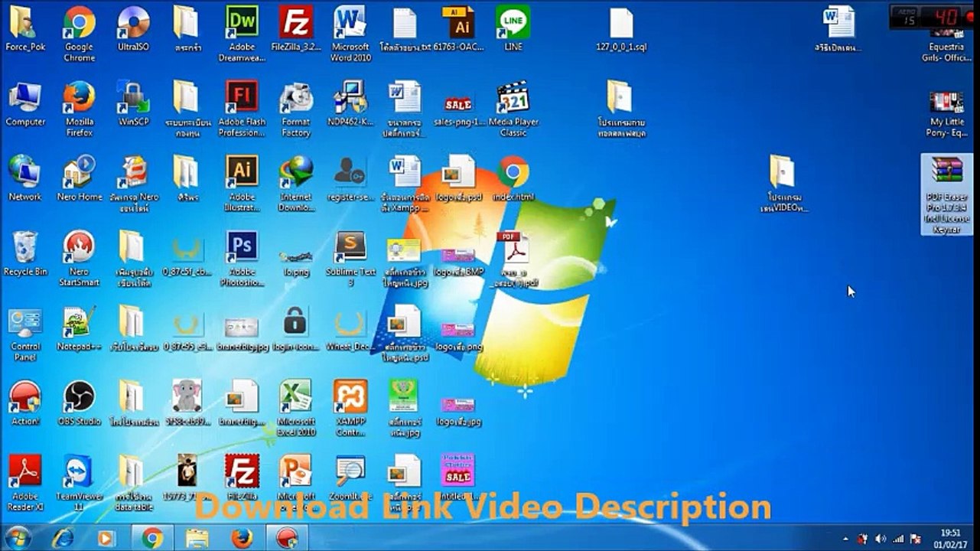Open the Internet Download Manager shortcut
This screenshot has height=551, width=980.
click(296, 184)
